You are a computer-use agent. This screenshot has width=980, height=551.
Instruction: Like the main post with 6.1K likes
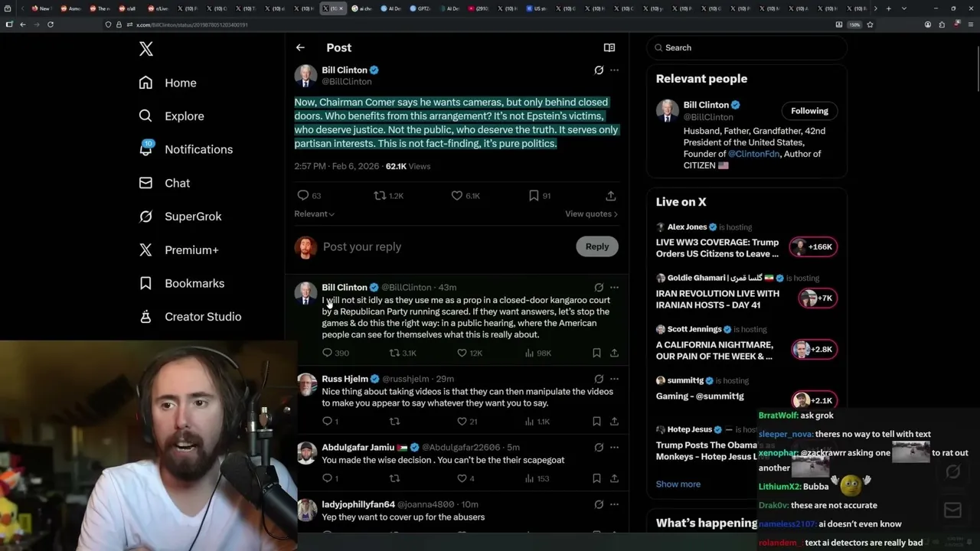point(457,196)
